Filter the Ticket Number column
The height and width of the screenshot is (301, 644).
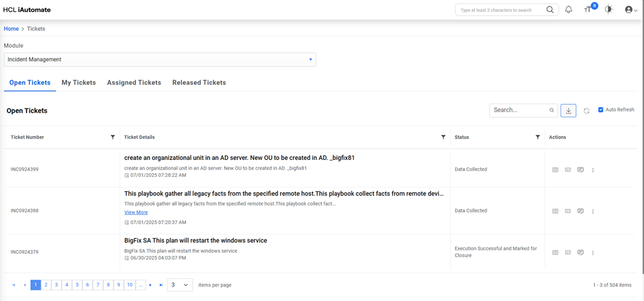113,137
